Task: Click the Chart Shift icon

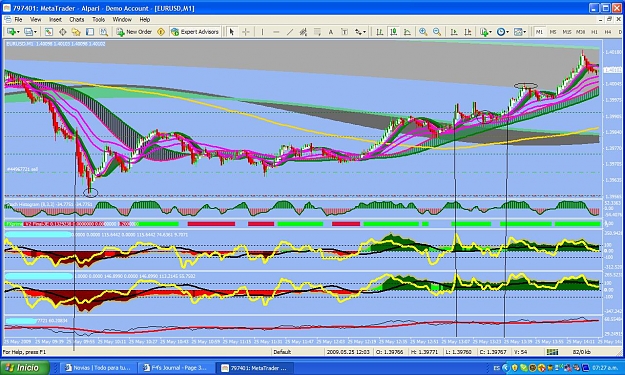Action: pos(468,32)
